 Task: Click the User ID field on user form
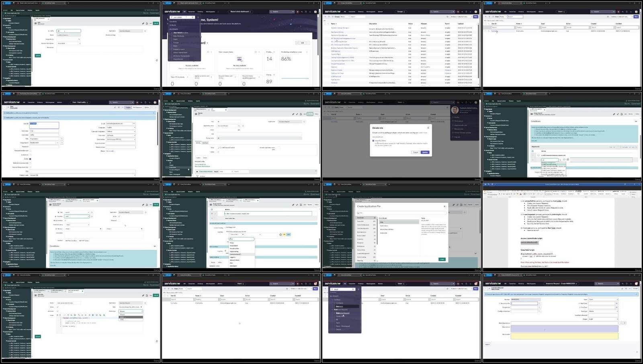[44, 125]
